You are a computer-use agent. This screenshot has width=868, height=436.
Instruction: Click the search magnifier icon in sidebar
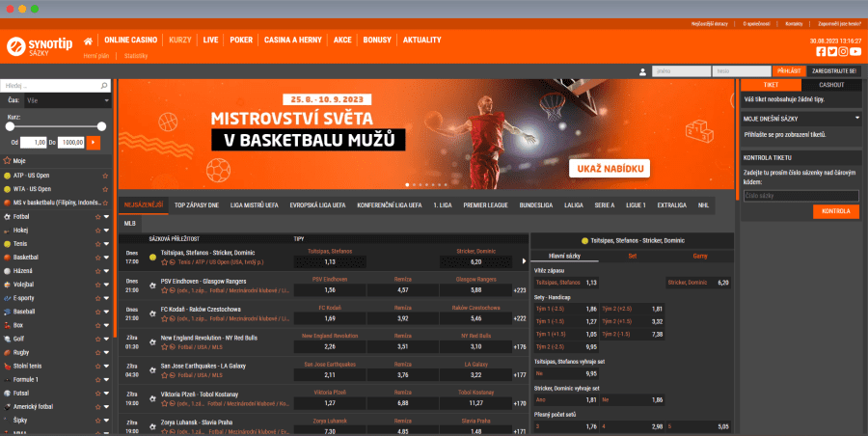104,86
